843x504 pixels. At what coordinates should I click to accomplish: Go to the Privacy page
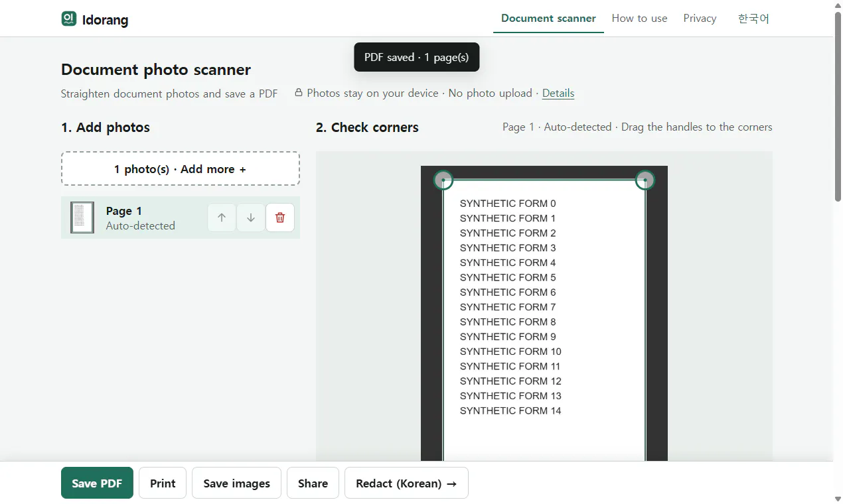(700, 19)
